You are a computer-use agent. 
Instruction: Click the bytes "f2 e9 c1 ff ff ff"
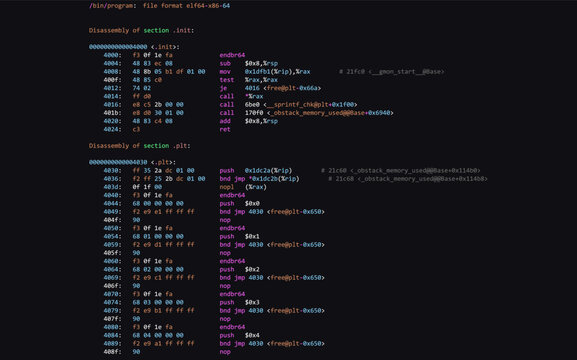(163, 278)
